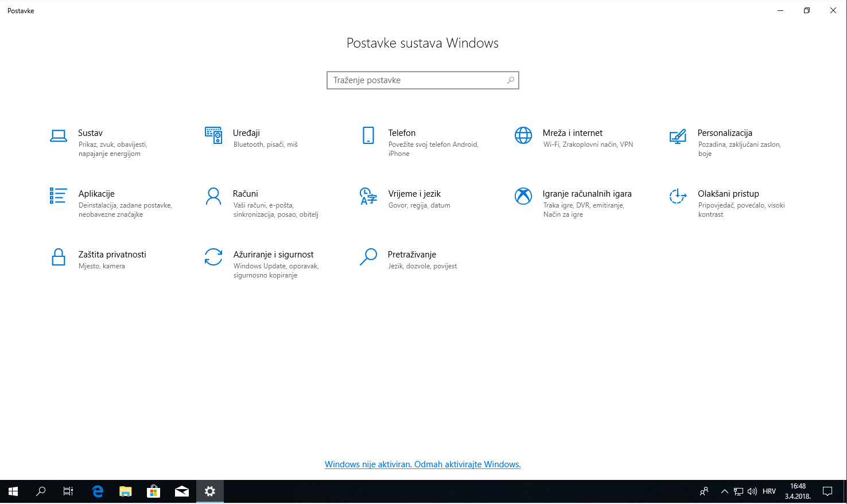Open the Sustav laptop icon
The height and width of the screenshot is (504, 847).
59,136
